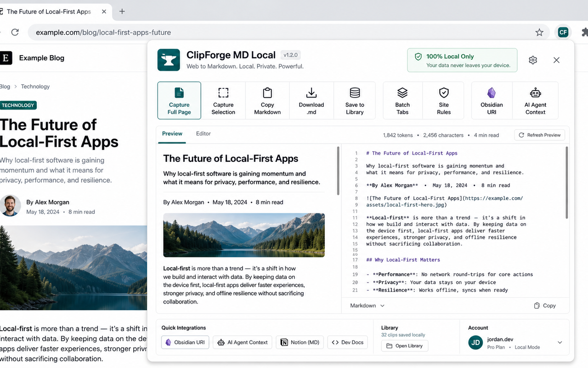Screen dimensions: 588x368
Task: Click the 4 min read estimate
Action: [x=486, y=135]
